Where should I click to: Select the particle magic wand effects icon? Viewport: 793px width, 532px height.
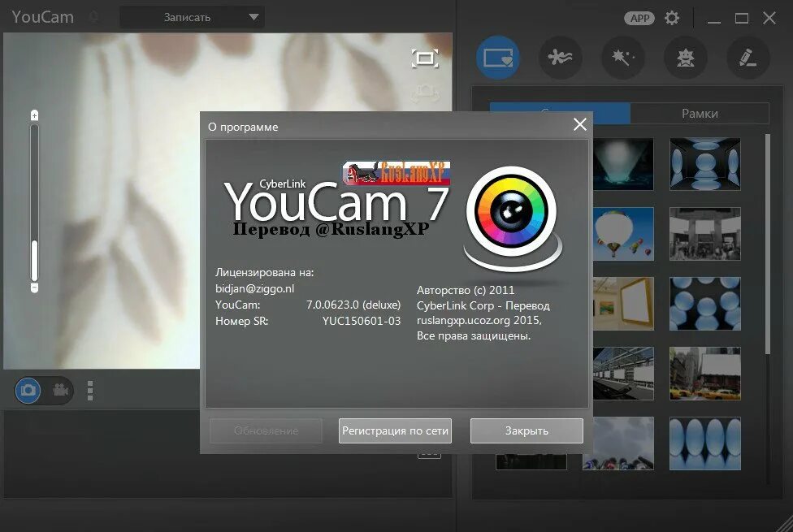[x=623, y=58]
